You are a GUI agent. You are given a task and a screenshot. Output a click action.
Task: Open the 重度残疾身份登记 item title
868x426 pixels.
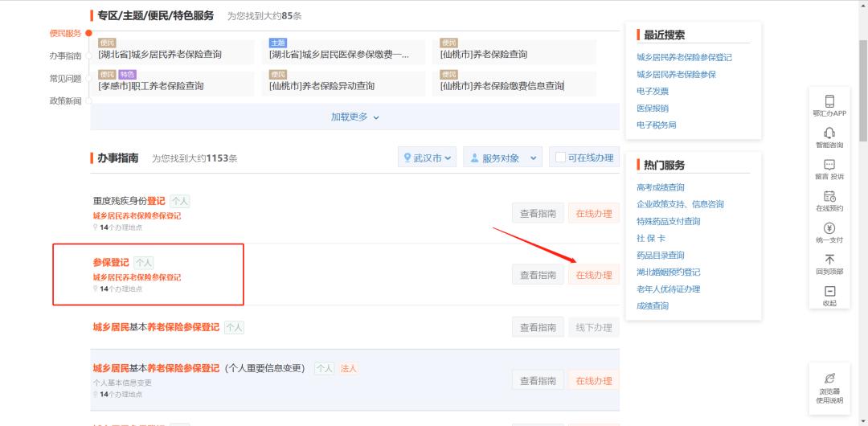point(129,201)
